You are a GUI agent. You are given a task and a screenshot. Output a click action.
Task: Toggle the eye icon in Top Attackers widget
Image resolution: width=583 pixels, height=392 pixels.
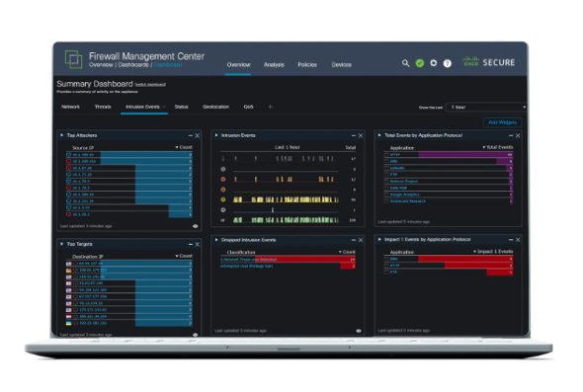[x=196, y=226]
